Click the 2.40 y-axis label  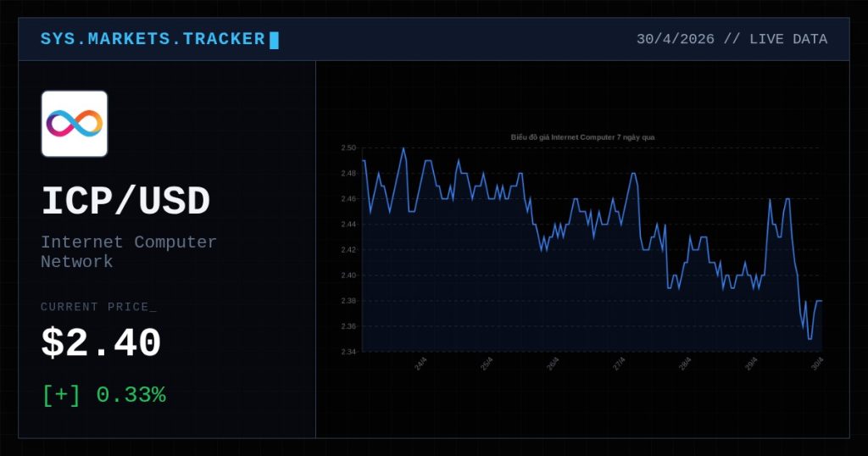coord(348,275)
